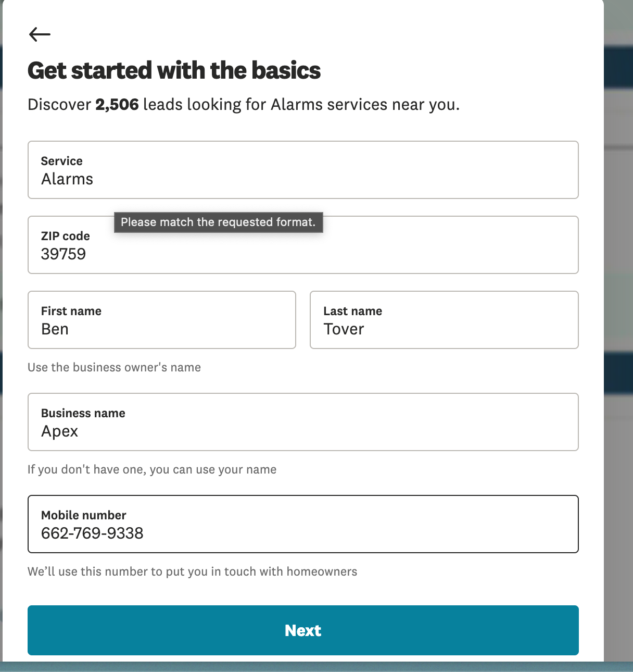
Task: Click the bold 2,506 leads count
Action: pyautogui.click(x=117, y=105)
